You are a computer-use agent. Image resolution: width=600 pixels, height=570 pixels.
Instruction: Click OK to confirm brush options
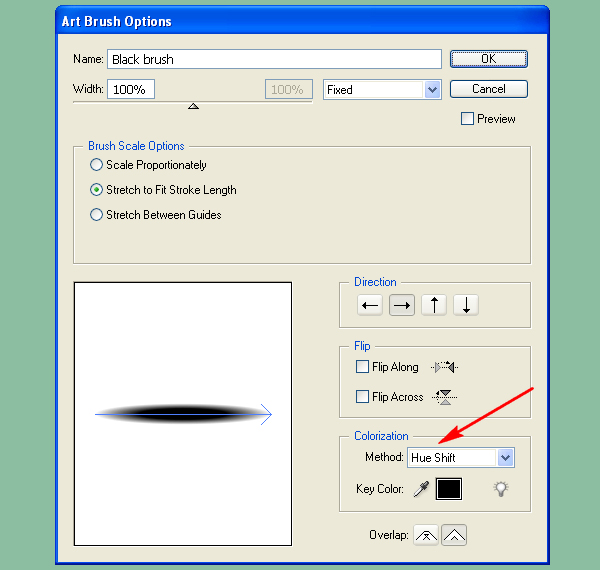489,59
